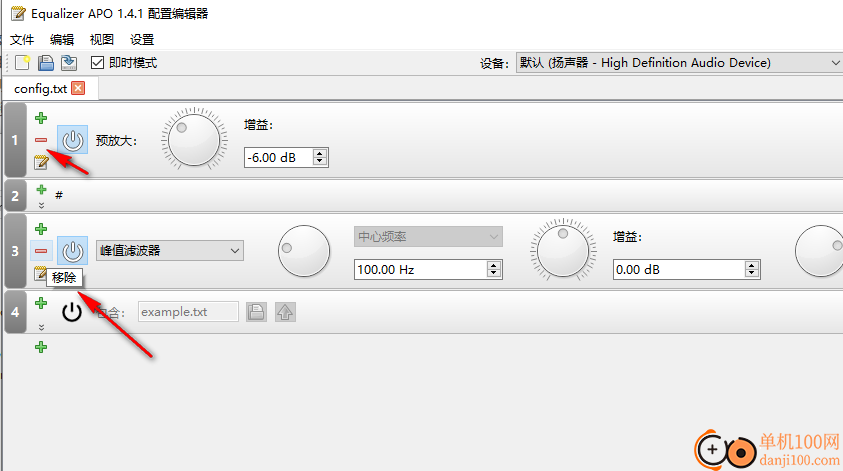Edit row 1 preamp as text
843x471 pixels.
41,162
